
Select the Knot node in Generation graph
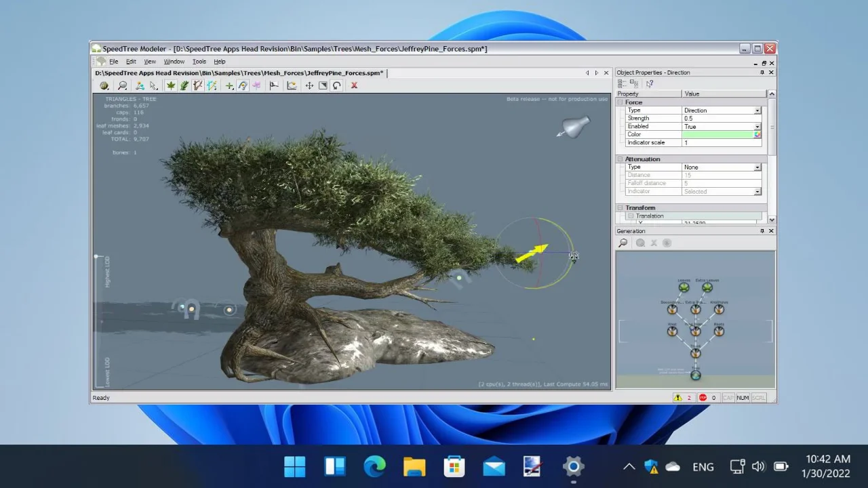pos(672,331)
